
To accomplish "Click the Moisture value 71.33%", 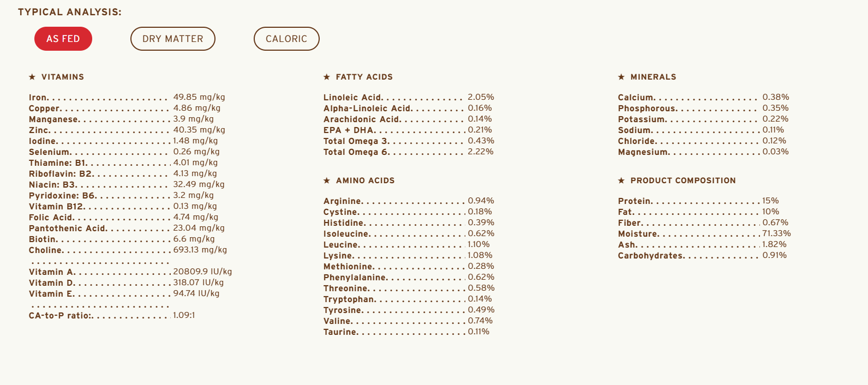I will coord(776,233).
